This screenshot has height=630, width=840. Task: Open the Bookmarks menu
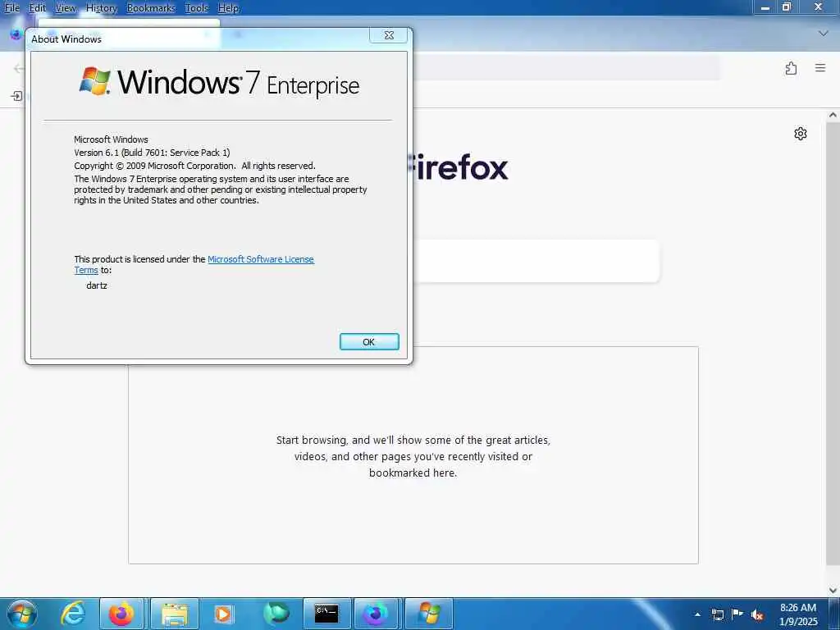click(151, 8)
